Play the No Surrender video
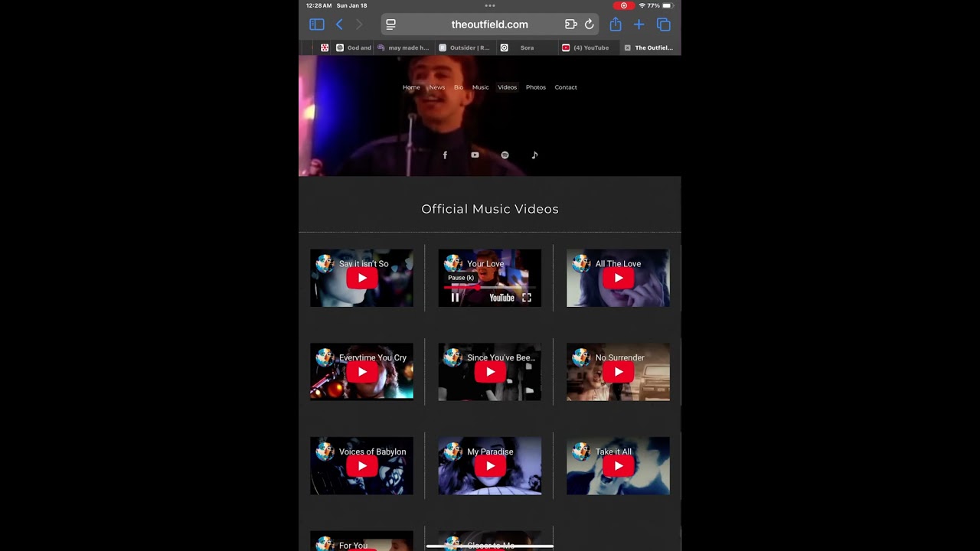The height and width of the screenshot is (551, 980). pyautogui.click(x=618, y=373)
